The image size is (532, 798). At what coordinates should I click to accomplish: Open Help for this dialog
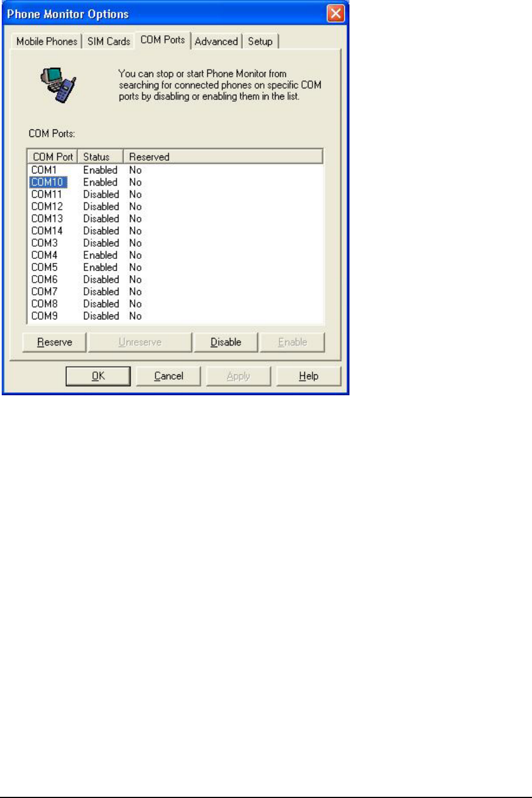[308, 376]
